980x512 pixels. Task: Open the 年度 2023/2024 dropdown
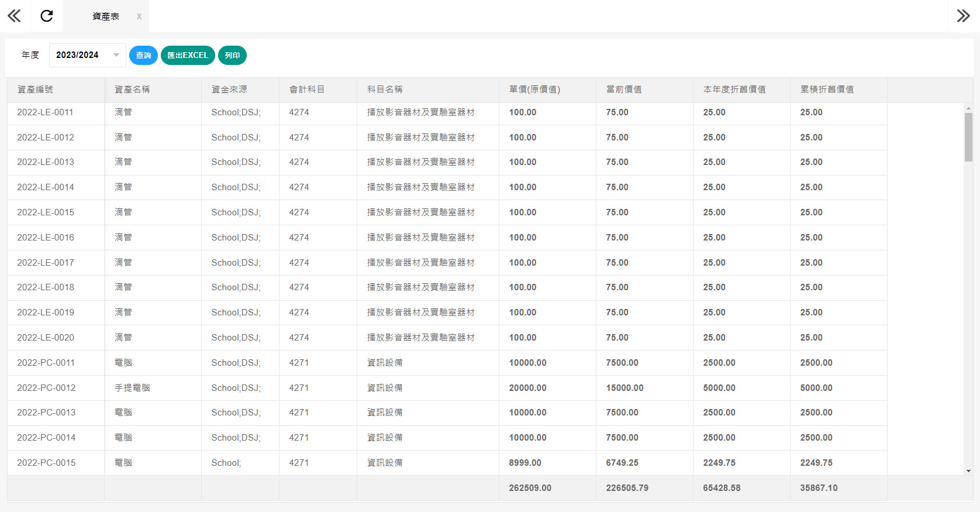pyautogui.click(x=87, y=55)
